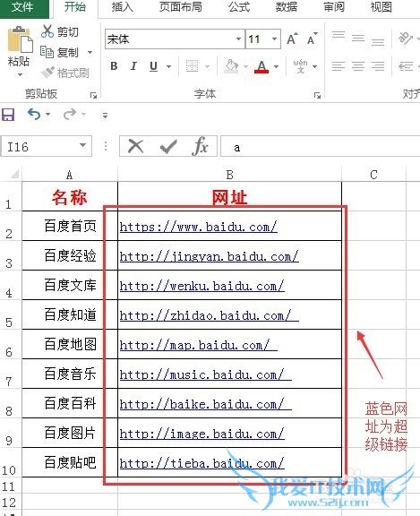Image resolution: width=420 pixels, height=516 pixels.
Task: Open the Paste options dropdown arrow
Action: (20, 74)
